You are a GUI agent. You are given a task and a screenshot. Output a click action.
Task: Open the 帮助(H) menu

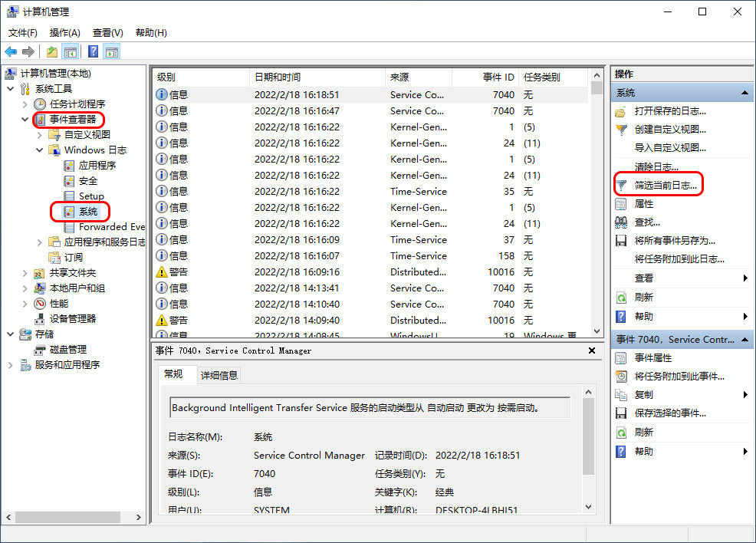pyautogui.click(x=151, y=33)
